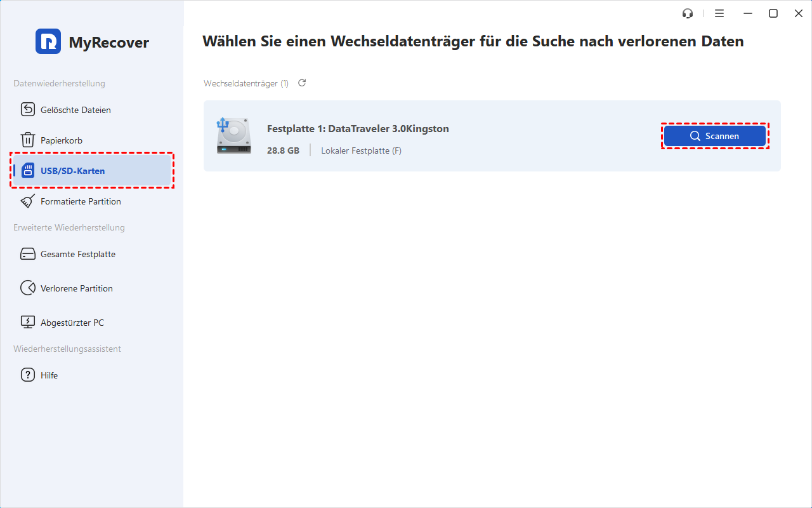Click the MyRecover logo icon
The width and height of the screenshot is (812, 508).
pyautogui.click(x=48, y=42)
